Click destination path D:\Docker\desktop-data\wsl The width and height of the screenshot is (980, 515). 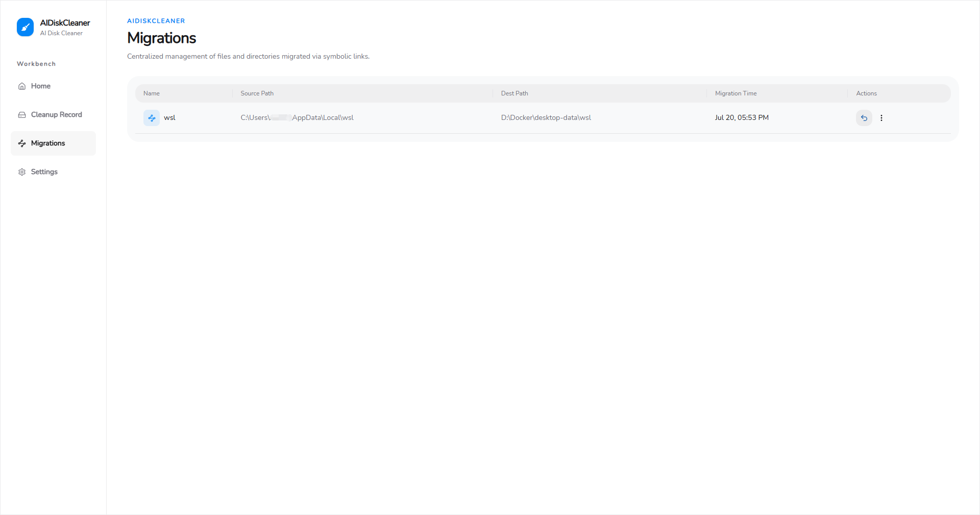click(546, 118)
